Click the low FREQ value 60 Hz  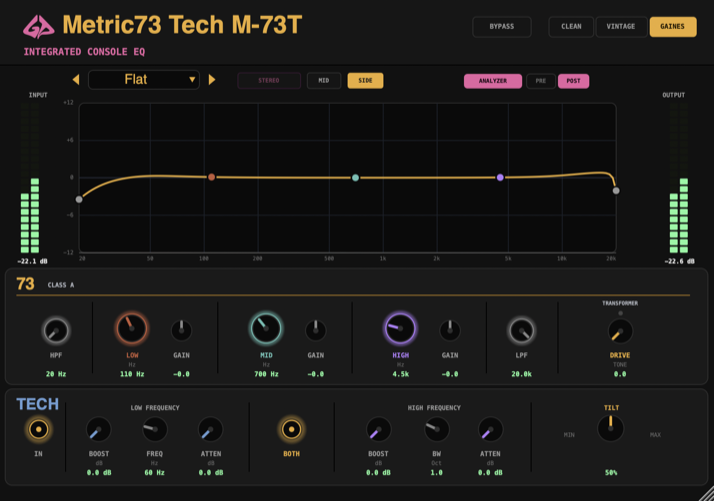point(154,473)
